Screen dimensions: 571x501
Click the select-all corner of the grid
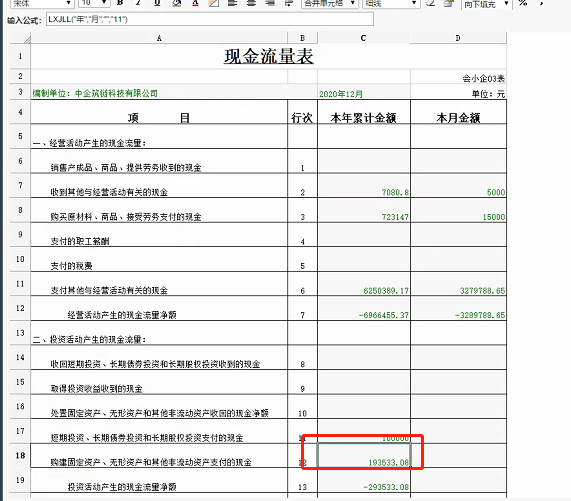point(20,38)
